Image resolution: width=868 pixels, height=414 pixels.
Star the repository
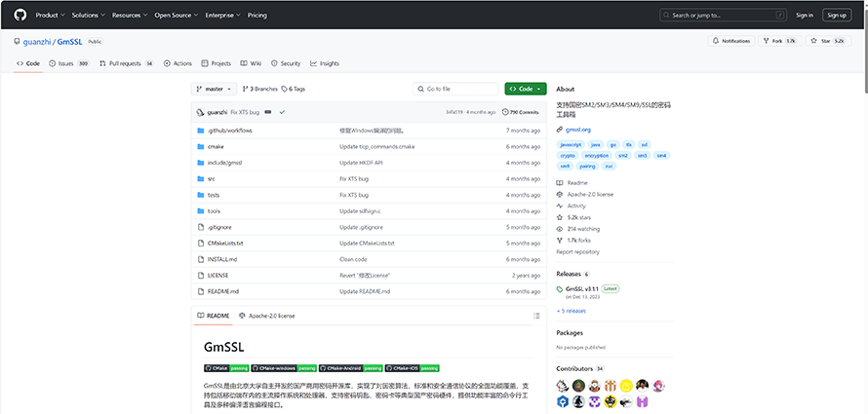(828, 41)
